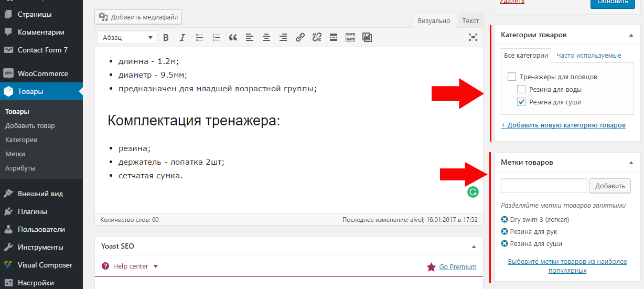The height and width of the screenshot is (289, 644).
Task: Collapse the Метки товаров panel
Action: [x=631, y=163]
